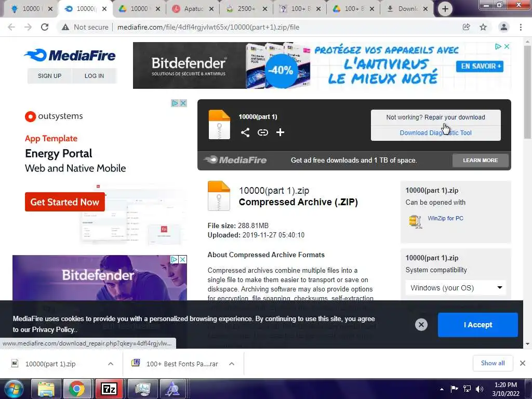This screenshot has width=532, height=399.
Task: Expand options for 100+ Best Fonts rar download
Action: click(x=232, y=364)
